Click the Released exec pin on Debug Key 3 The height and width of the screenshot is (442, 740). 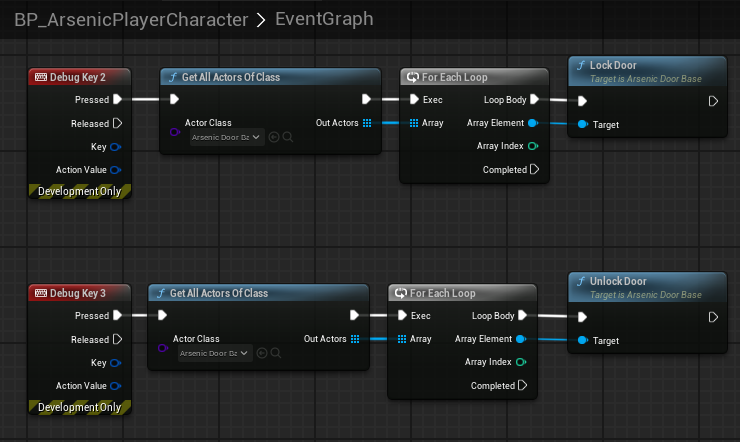click(118, 340)
